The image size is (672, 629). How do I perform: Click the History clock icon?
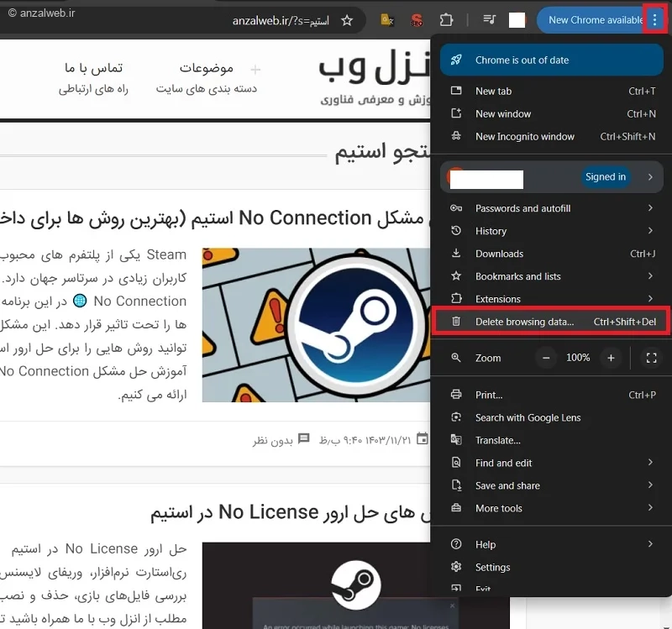pyautogui.click(x=456, y=230)
